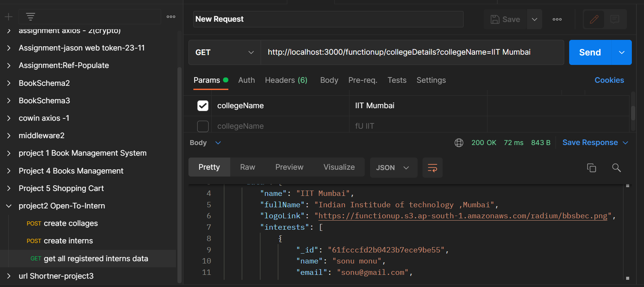Click the Save button

tap(505, 19)
